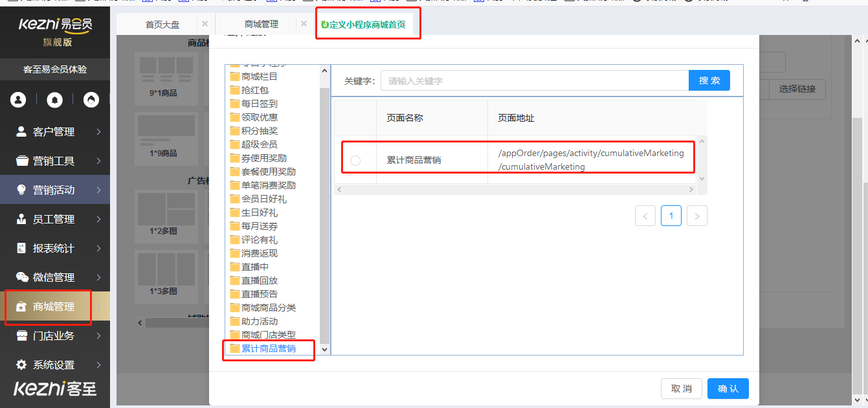Click the previous page arrow
Image resolution: width=868 pixels, height=408 pixels.
pos(645,216)
